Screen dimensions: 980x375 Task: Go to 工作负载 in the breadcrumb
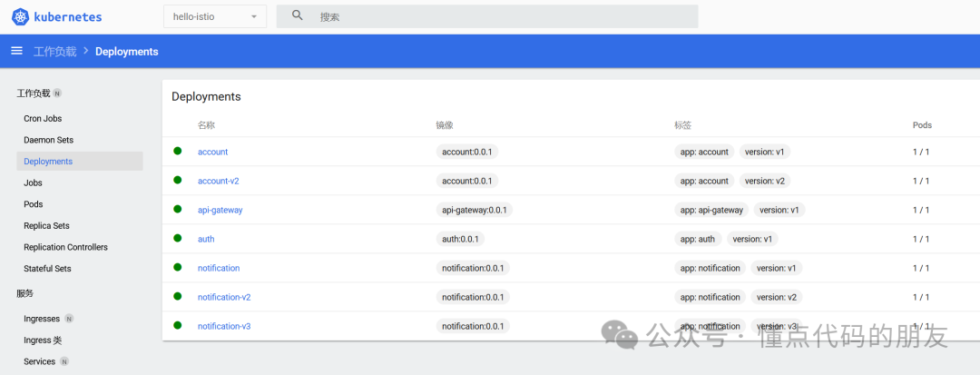[x=55, y=51]
